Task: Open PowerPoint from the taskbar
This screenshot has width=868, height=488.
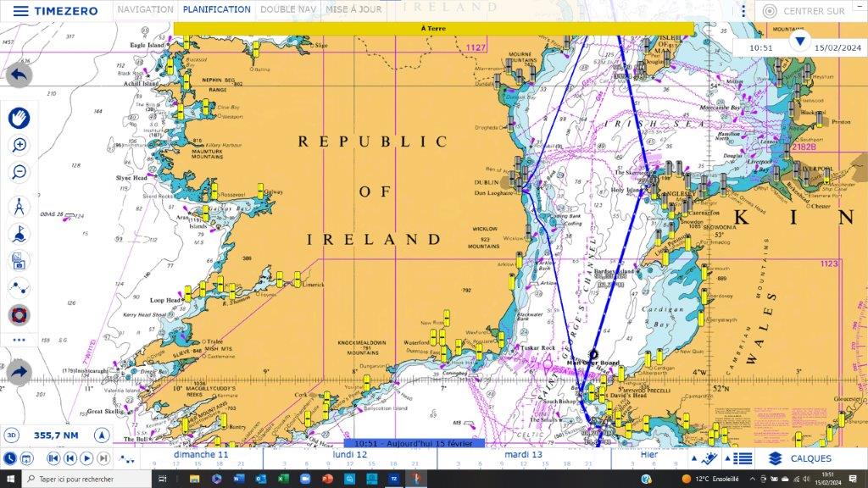Action: [x=327, y=479]
